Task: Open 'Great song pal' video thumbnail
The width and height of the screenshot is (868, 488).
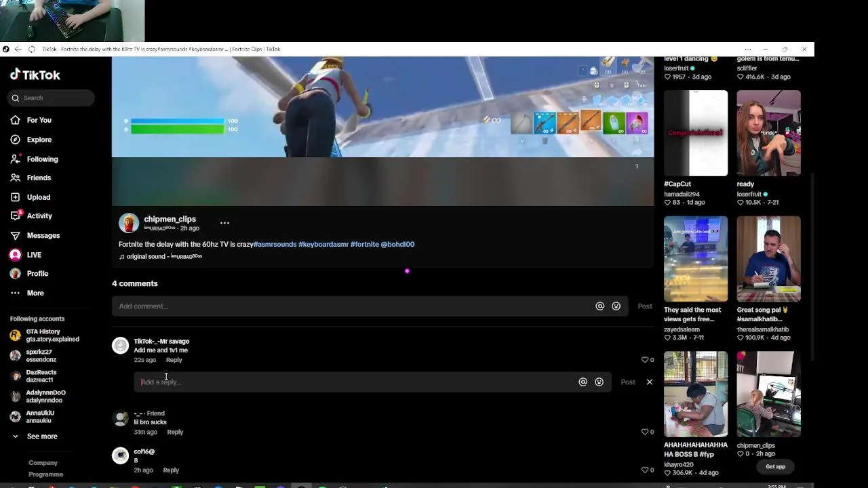Action: tap(768, 259)
